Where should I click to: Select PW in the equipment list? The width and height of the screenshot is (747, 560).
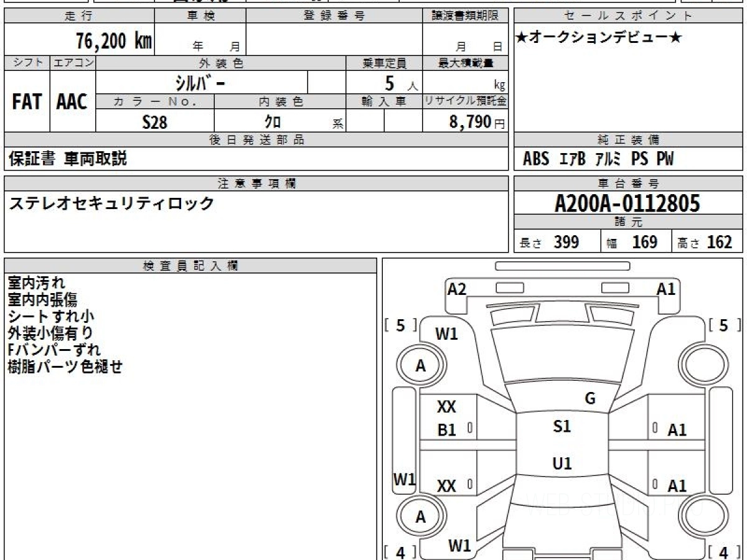[x=665, y=159]
